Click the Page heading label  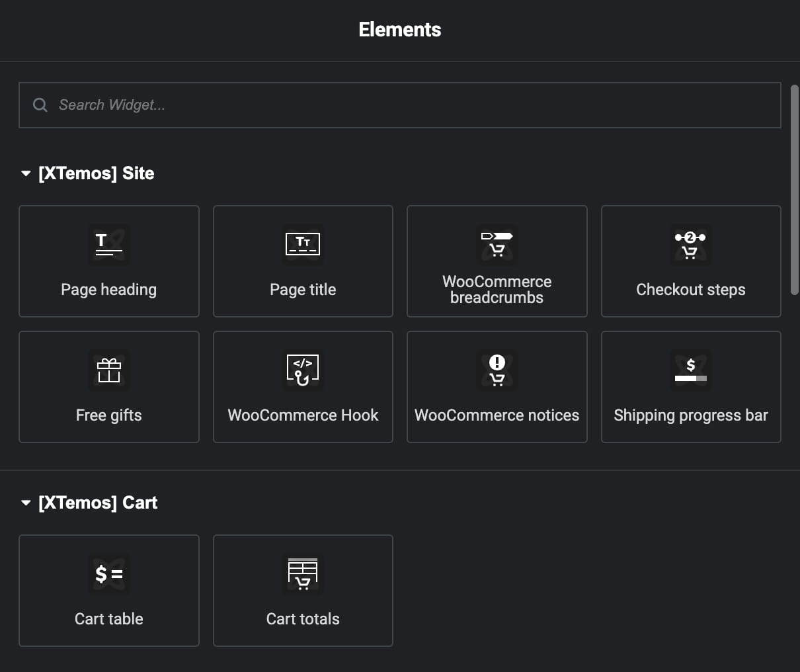click(x=109, y=290)
